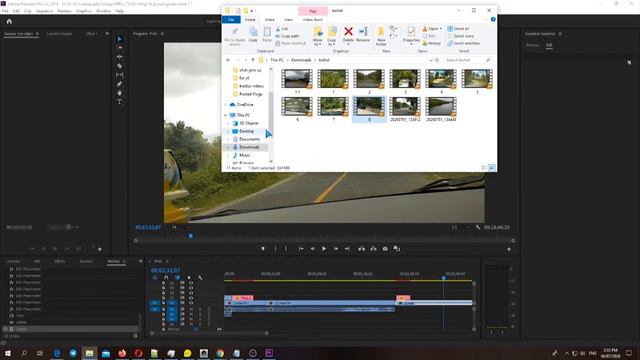
Task: Switch to the Share tab in Explorer
Action: click(269, 20)
